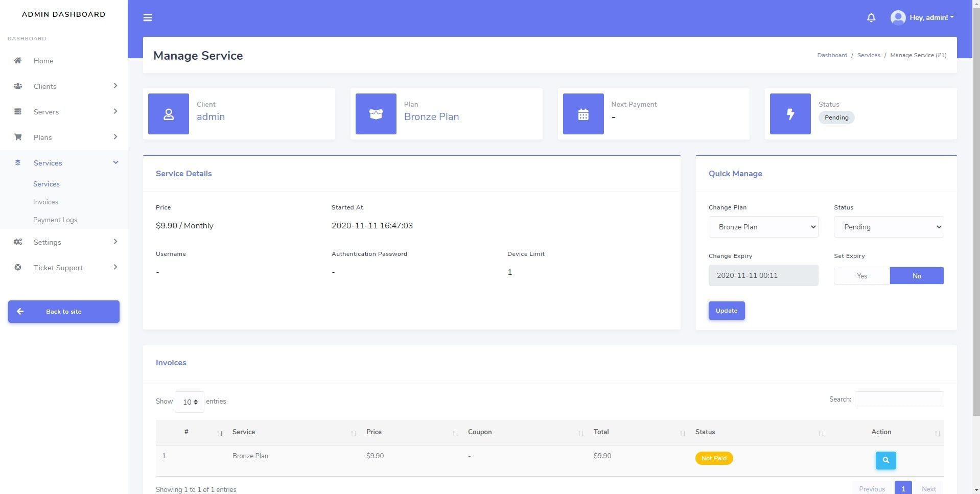Open the admin client link
Screen dimensions: 980x494
coord(211,116)
